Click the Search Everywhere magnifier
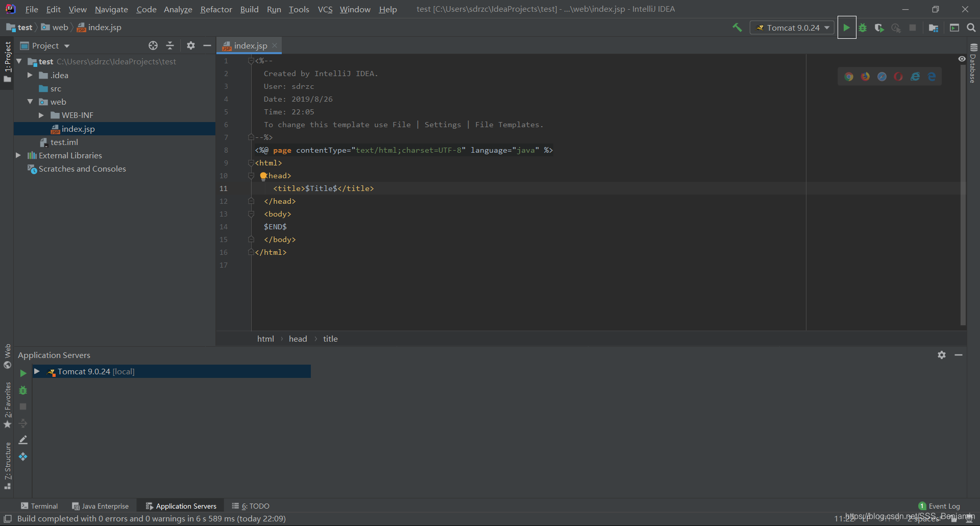The height and width of the screenshot is (526, 980). click(971, 28)
